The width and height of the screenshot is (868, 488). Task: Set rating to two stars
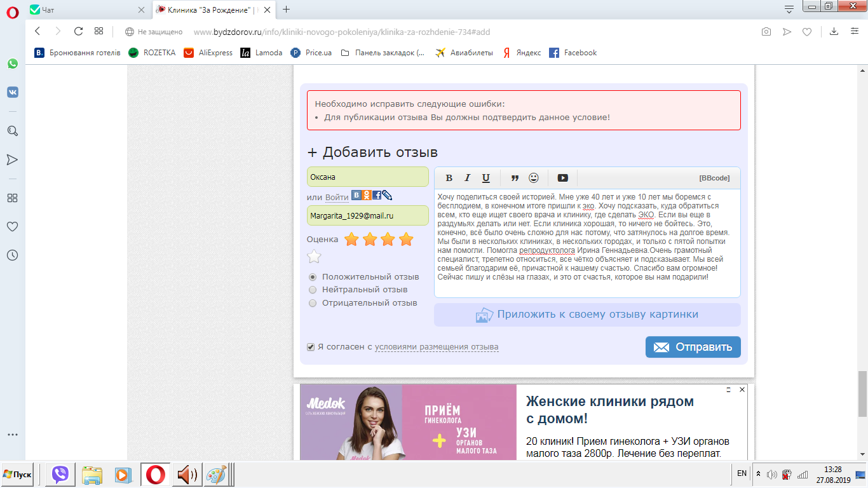(x=370, y=240)
